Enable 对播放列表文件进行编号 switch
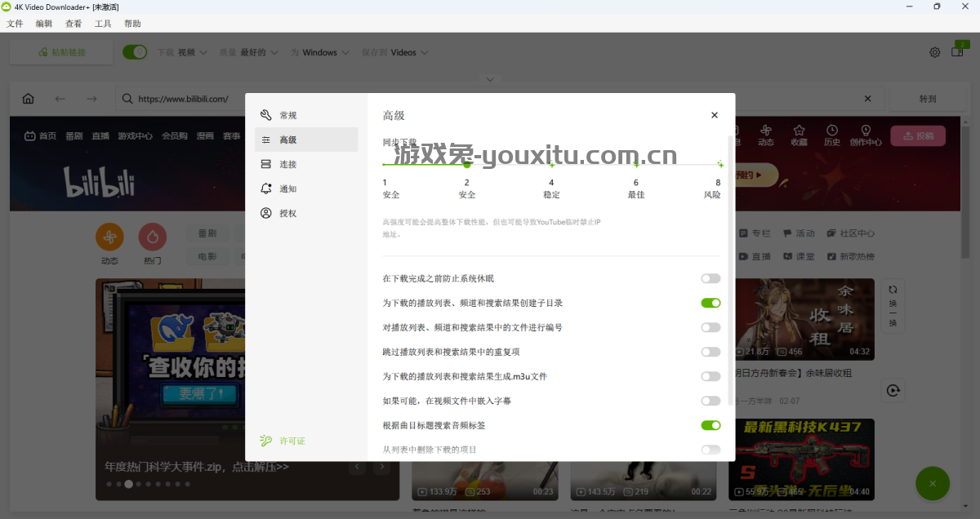Viewport: 980px width, 519px height. pos(710,327)
